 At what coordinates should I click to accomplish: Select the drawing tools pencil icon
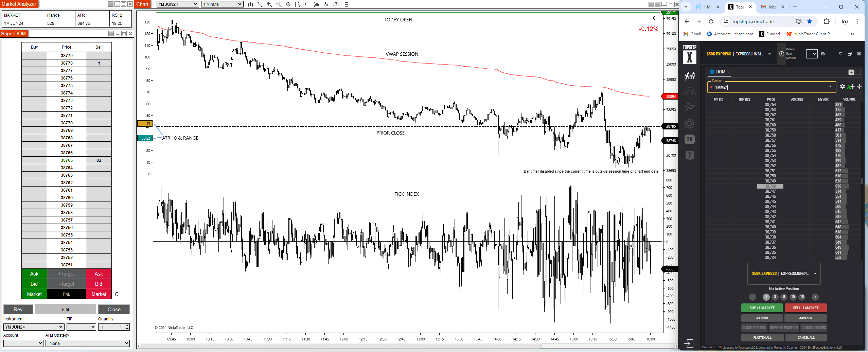tap(260, 4)
